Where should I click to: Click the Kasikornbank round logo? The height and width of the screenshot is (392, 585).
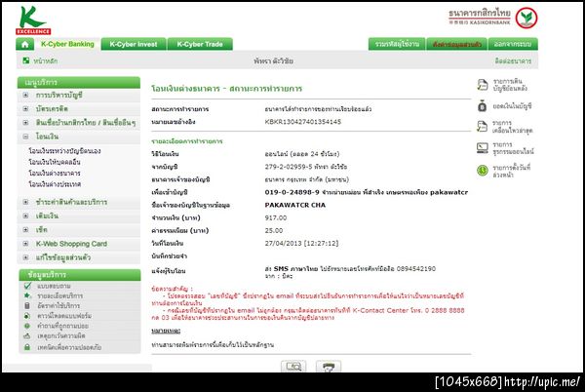(526, 18)
